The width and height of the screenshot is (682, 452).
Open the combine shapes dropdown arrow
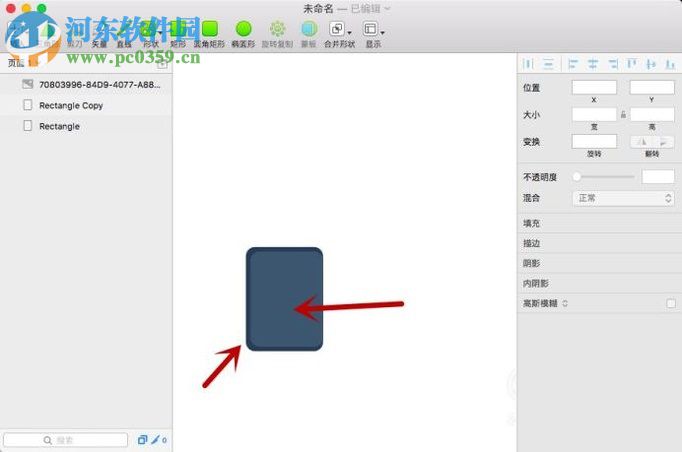[x=349, y=33]
